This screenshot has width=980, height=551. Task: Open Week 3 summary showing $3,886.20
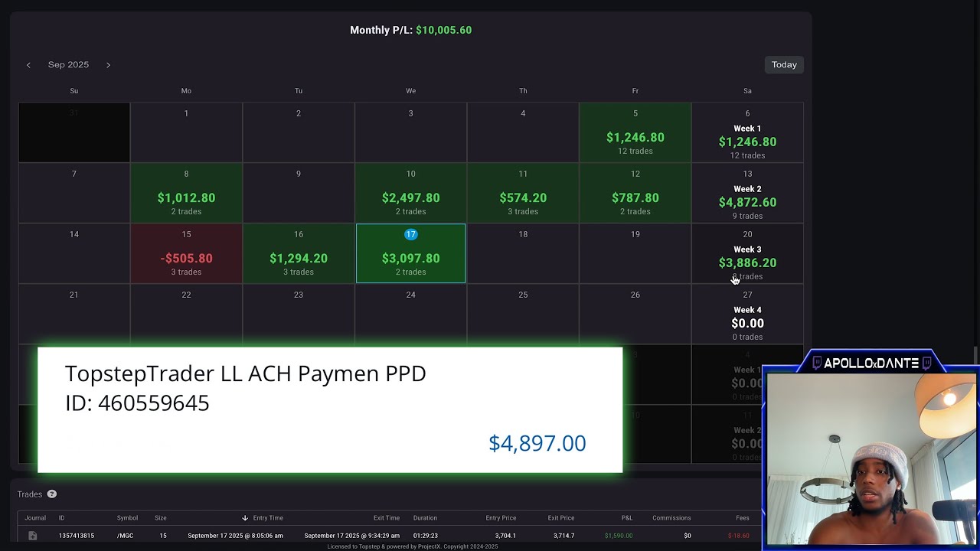[747, 253]
